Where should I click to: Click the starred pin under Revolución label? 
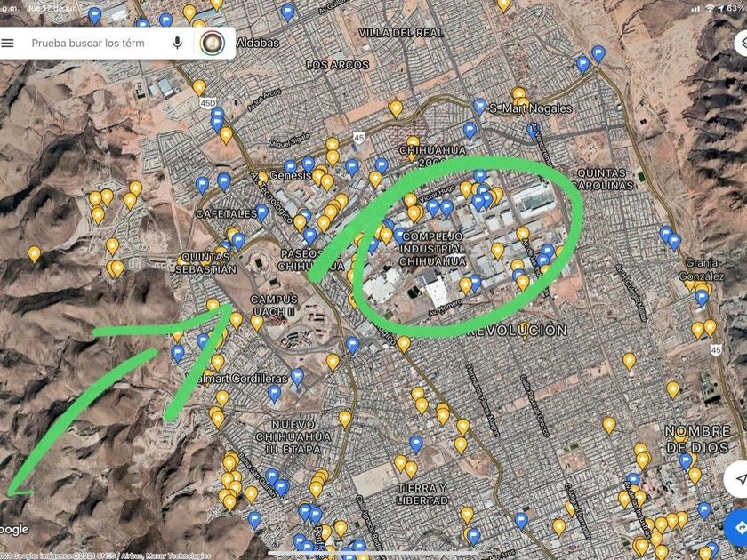pyautogui.click(x=525, y=330)
